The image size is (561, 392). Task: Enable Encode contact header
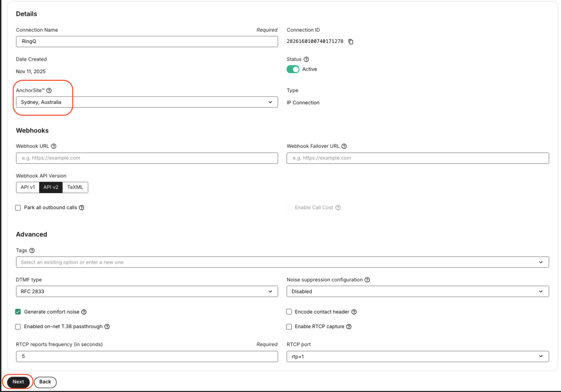click(x=289, y=312)
